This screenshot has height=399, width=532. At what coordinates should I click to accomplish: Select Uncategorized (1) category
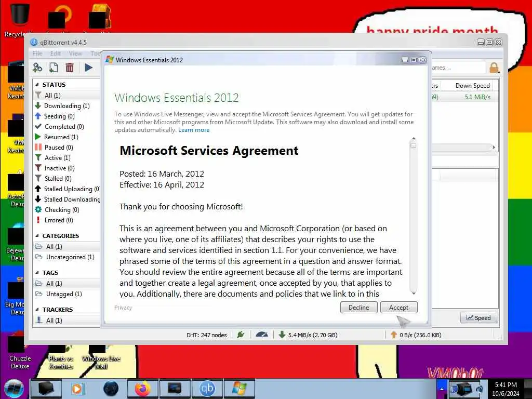coord(67,257)
